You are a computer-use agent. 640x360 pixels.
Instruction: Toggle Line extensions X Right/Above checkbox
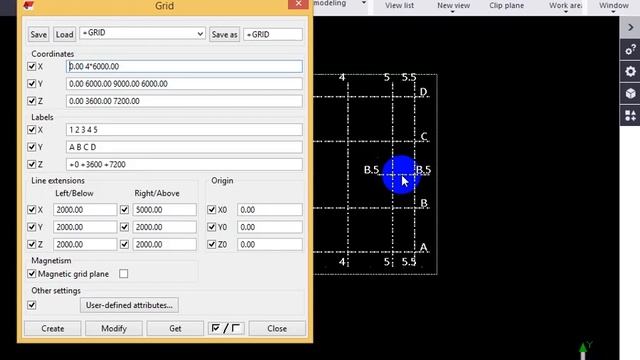pyautogui.click(x=124, y=210)
